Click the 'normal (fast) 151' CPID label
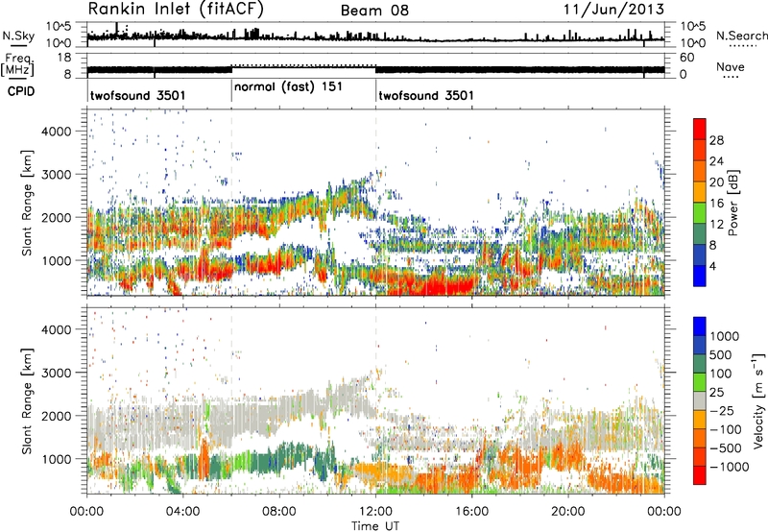The image size is (768, 532). point(289,87)
